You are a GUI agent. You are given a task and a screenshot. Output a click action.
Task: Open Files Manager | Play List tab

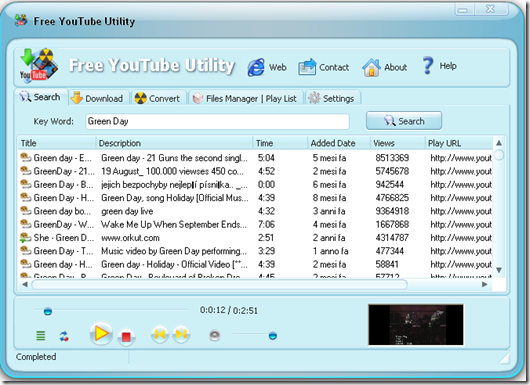[x=245, y=98]
